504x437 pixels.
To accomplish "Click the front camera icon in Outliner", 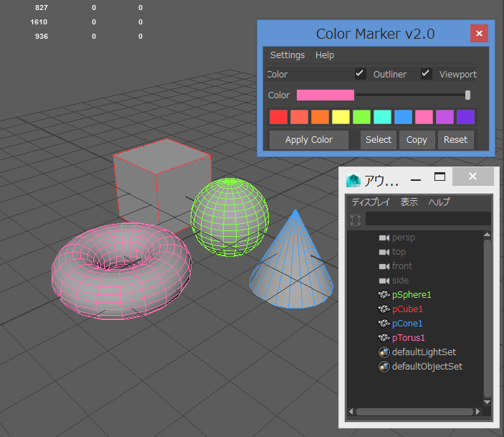I will point(384,266).
